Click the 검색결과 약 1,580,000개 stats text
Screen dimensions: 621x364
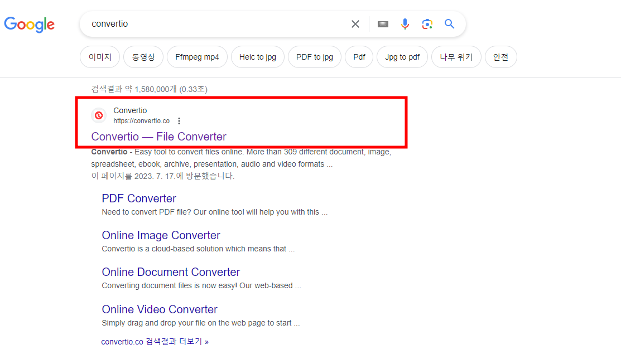point(150,89)
